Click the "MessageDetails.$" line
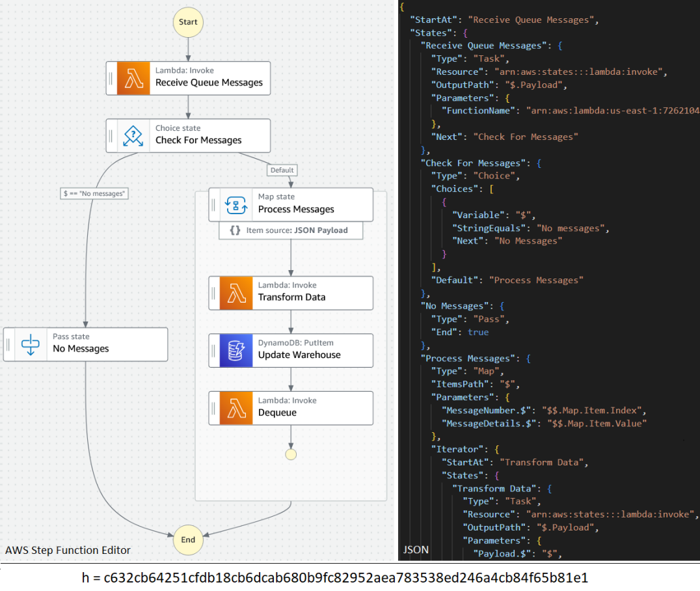Image resolution: width=700 pixels, height=591 pixels. tap(545, 424)
